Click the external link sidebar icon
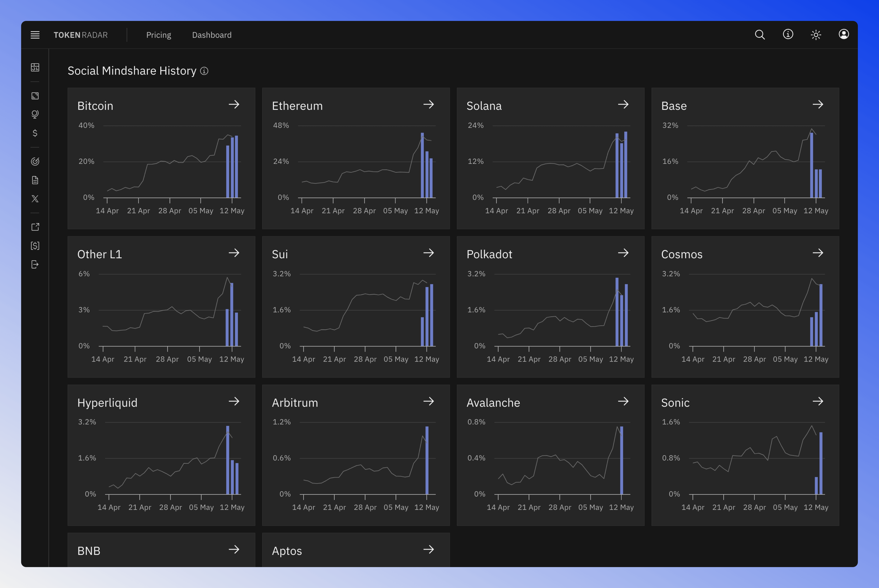 [x=35, y=227]
